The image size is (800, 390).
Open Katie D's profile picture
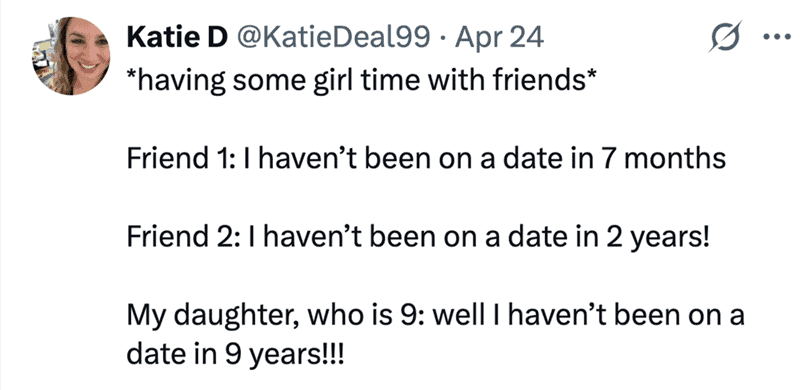point(71,56)
